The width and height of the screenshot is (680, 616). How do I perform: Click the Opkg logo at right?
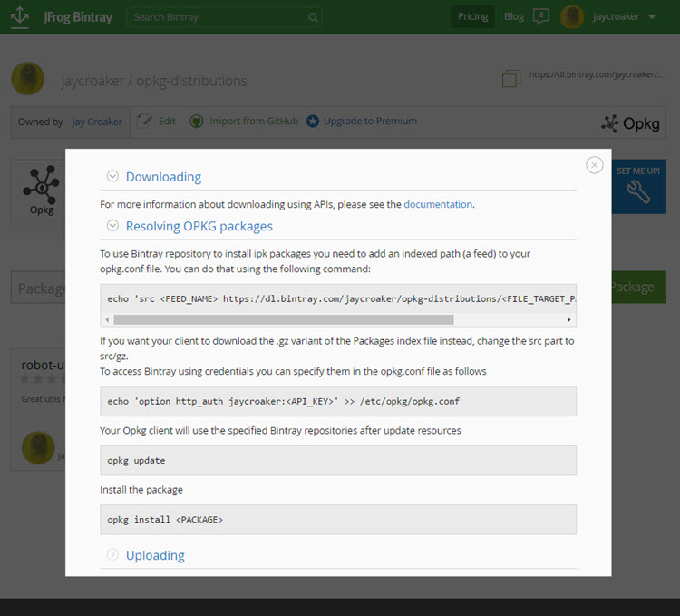click(x=630, y=123)
